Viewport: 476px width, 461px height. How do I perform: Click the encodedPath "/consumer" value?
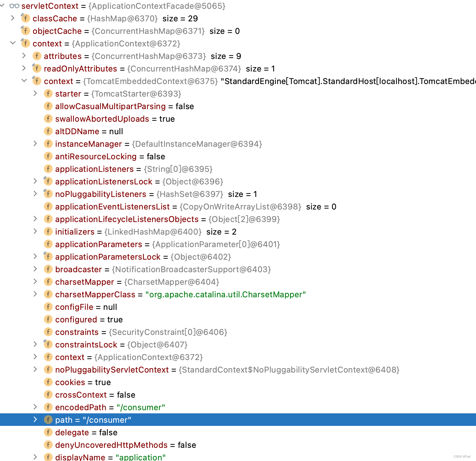[141, 407]
